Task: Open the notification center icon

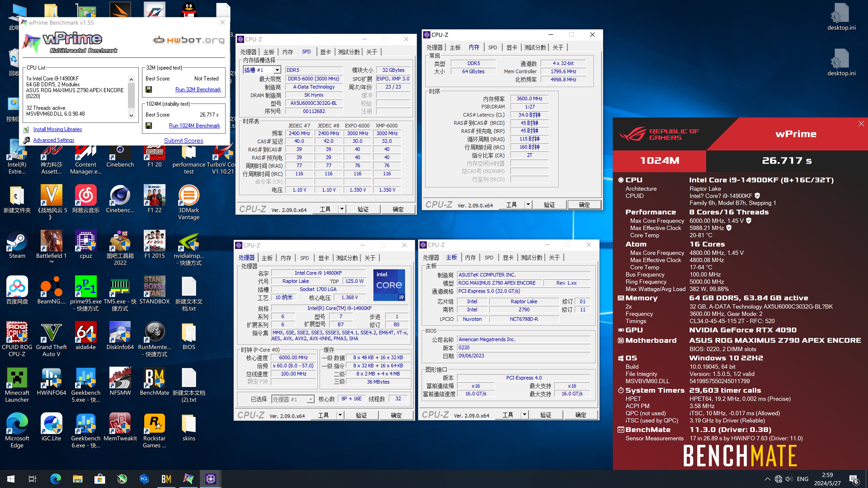Action: click(x=854, y=479)
